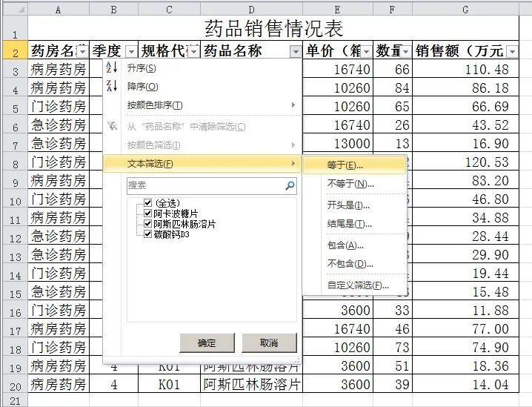532x407 pixels.
Task: Confirm with the 确定 button
Action: pos(207,343)
